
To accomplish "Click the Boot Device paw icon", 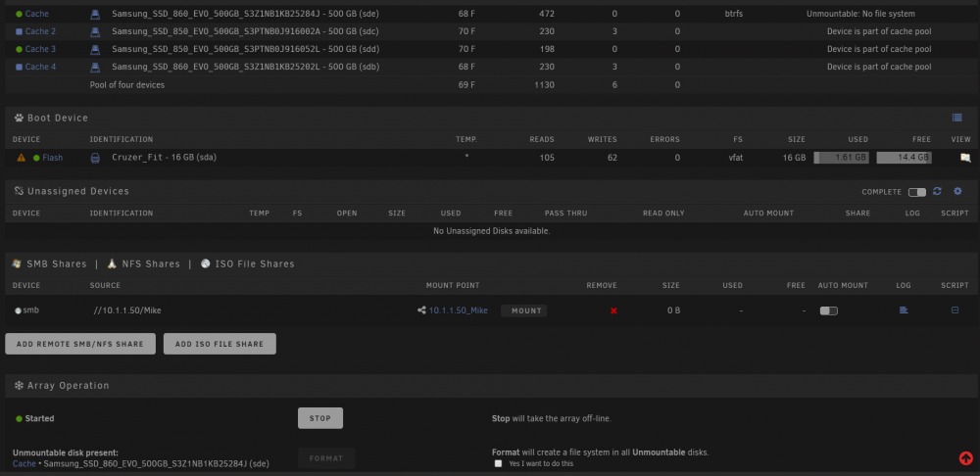I will (19, 118).
